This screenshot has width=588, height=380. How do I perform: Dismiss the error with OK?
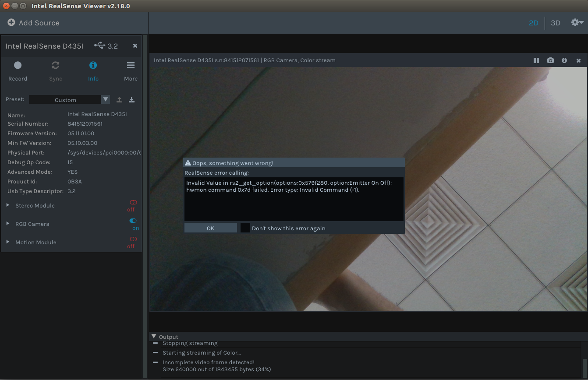(210, 228)
